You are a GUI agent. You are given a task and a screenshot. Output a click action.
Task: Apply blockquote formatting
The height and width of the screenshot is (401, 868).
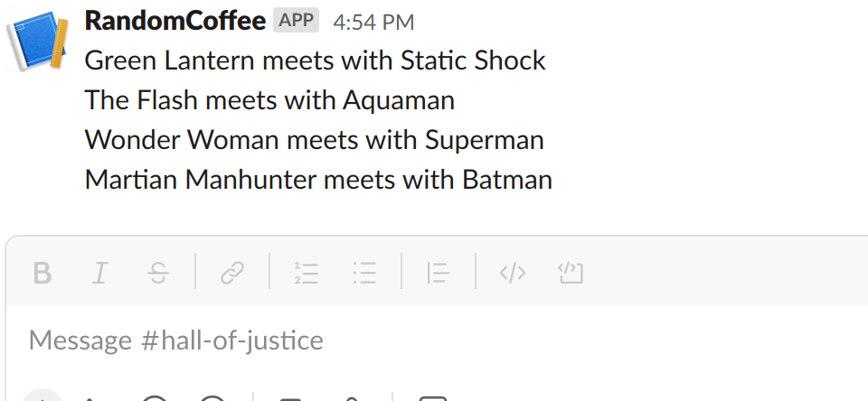point(438,273)
